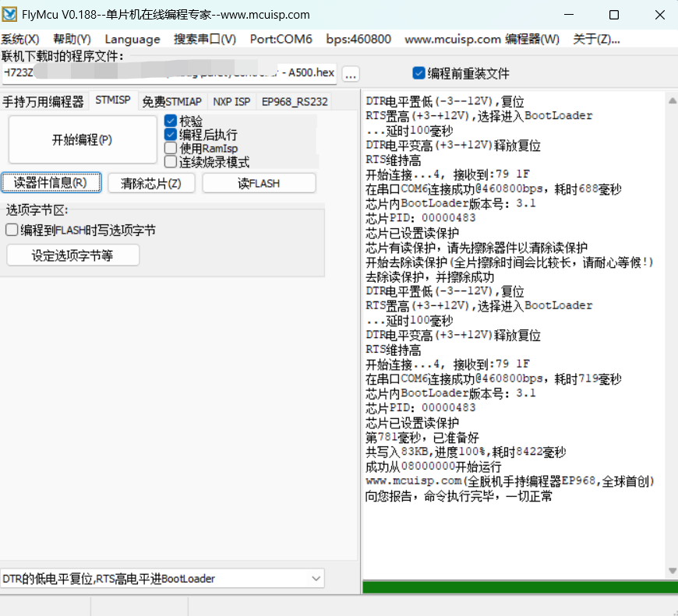
Task: Enable 连续烧录模式 checkbox
Action: (171, 162)
